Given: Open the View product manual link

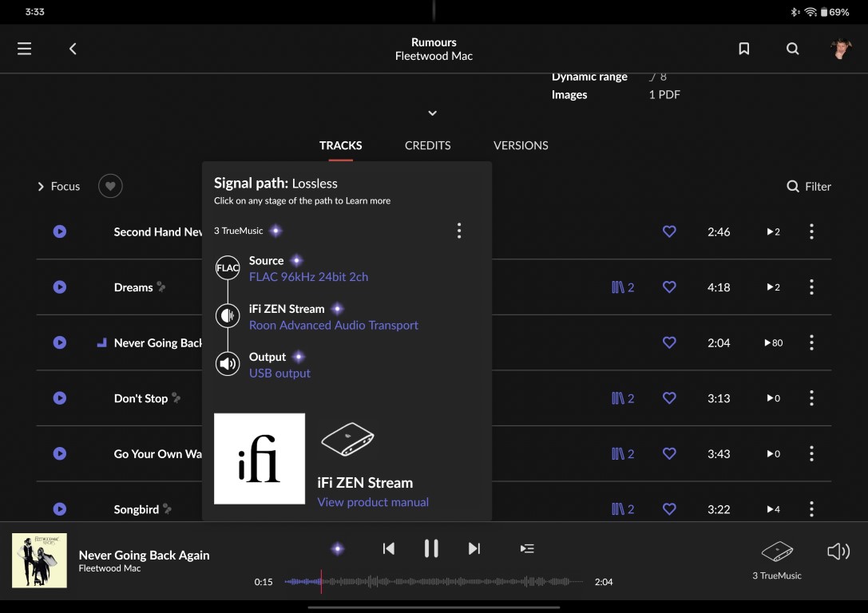Looking at the screenshot, I should click(373, 502).
